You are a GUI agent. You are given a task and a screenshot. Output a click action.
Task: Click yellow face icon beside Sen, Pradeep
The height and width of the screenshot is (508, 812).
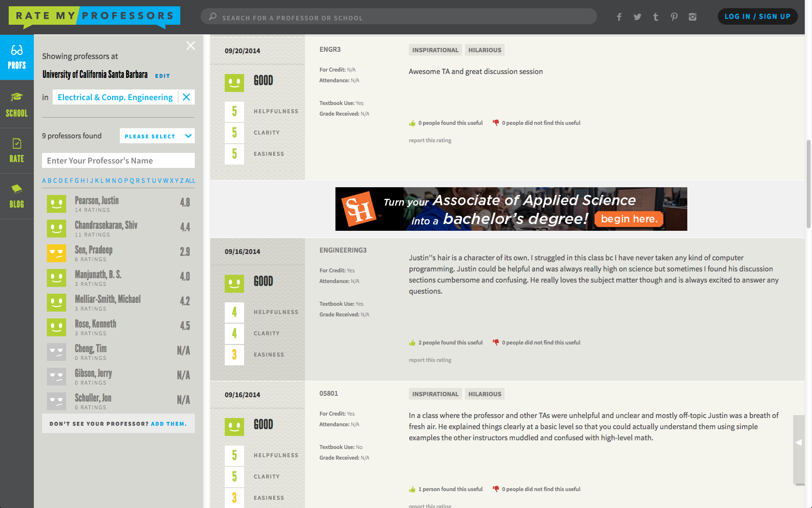click(57, 253)
